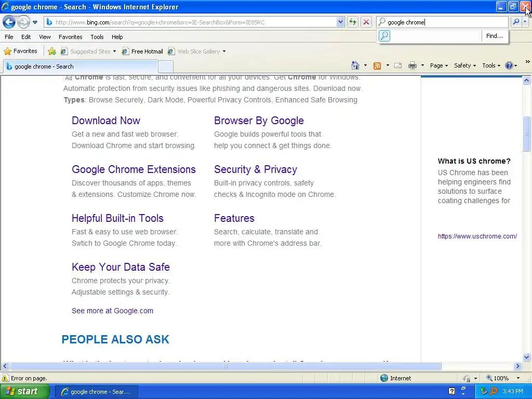Expand the address bar URL history dropdown
Image resolution: width=532 pixels, height=399 pixels.
point(340,22)
